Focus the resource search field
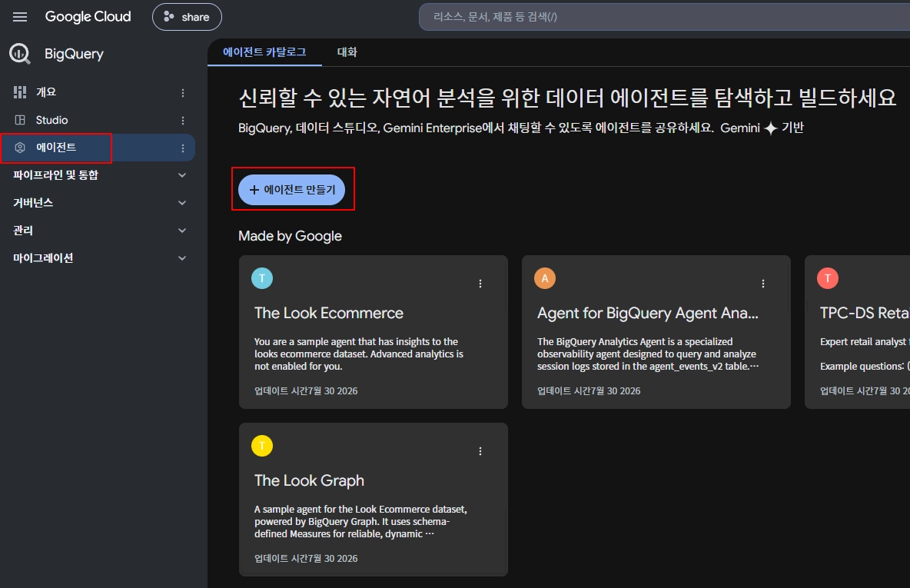 665,17
